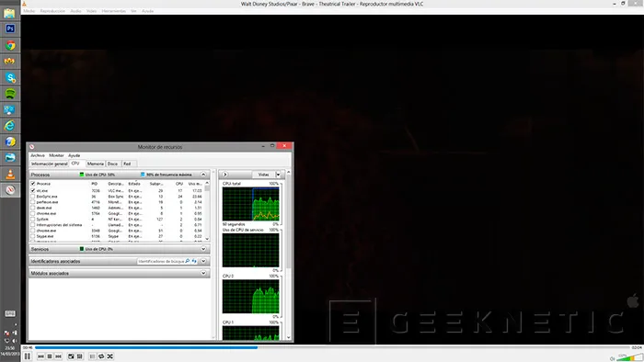Open the Monitor menu in Monitor de recursos

tap(56, 155)
